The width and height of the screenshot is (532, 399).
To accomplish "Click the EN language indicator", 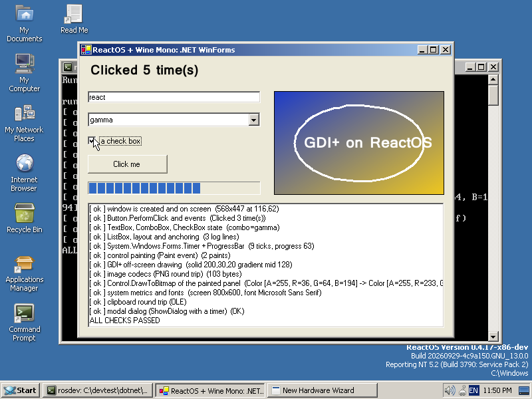I will tap(473, 390).
